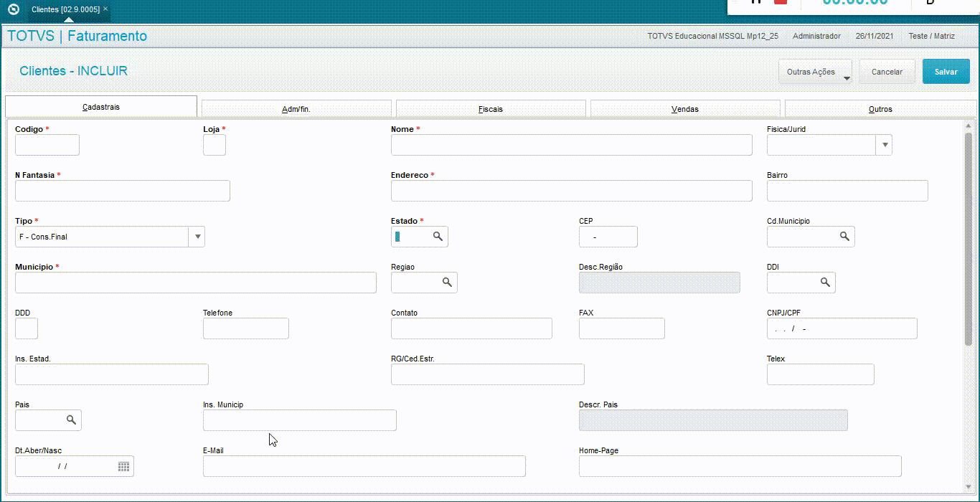Click the TOTVS logo icon in title bar
980x502 pixels.
click(x=13, y=9)
